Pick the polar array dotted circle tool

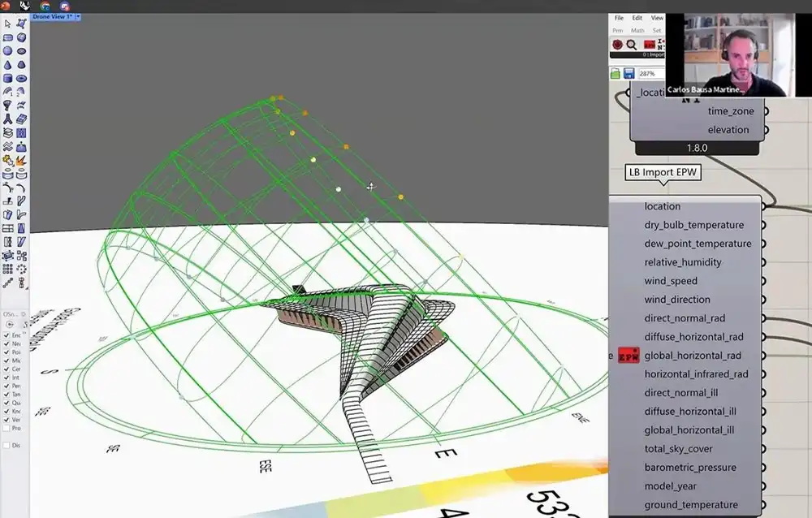coord(21,269)
